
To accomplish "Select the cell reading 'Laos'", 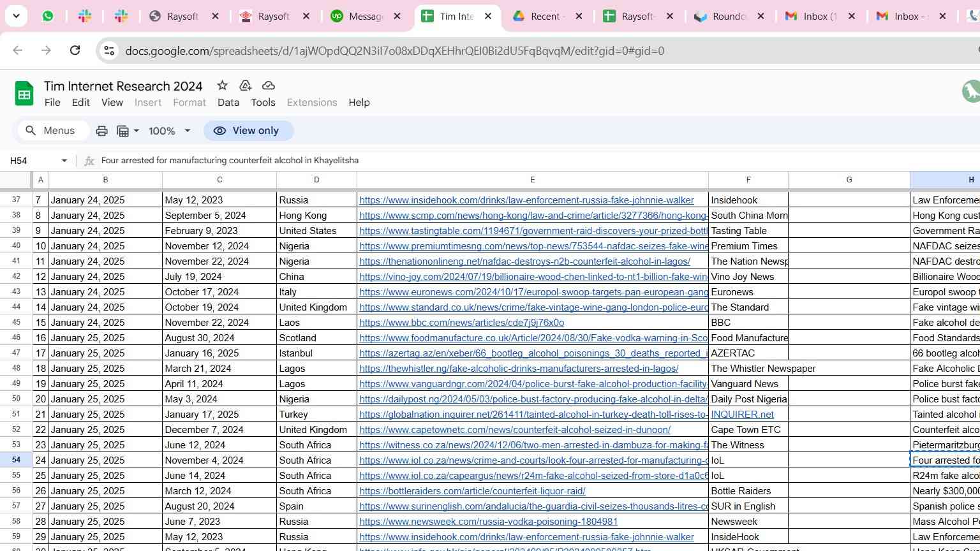I will point(316,322).
